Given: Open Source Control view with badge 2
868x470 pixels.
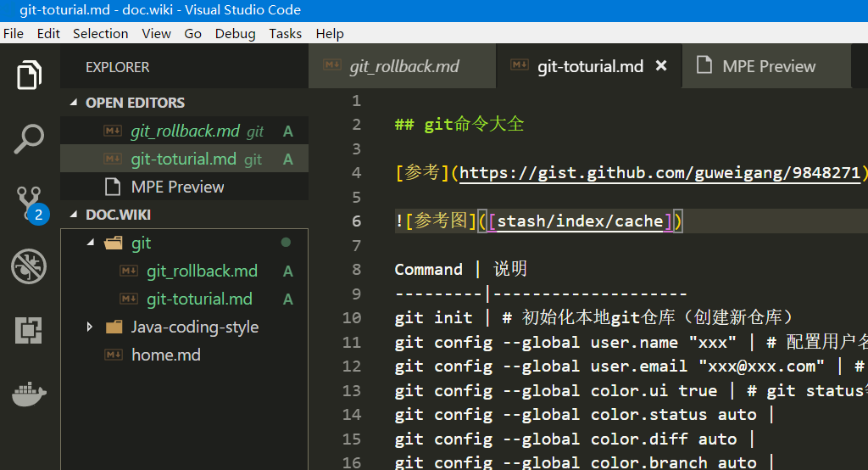Looking at the screenshot, I should tap(31, 204).
